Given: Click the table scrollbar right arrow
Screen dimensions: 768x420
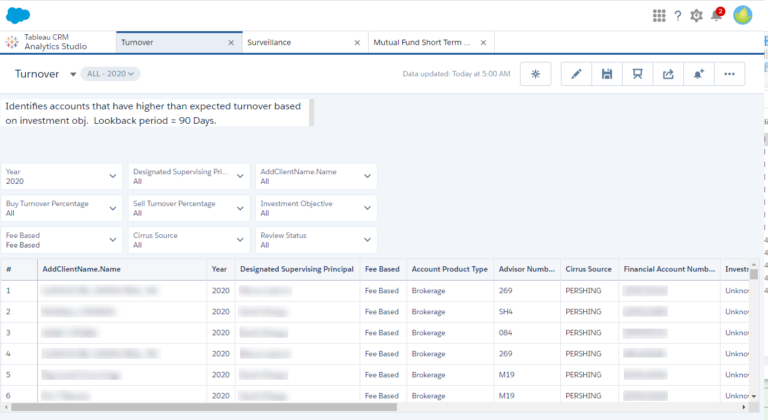Looking at the screenshot, I should pyautogui.click(x=744, y=407).
